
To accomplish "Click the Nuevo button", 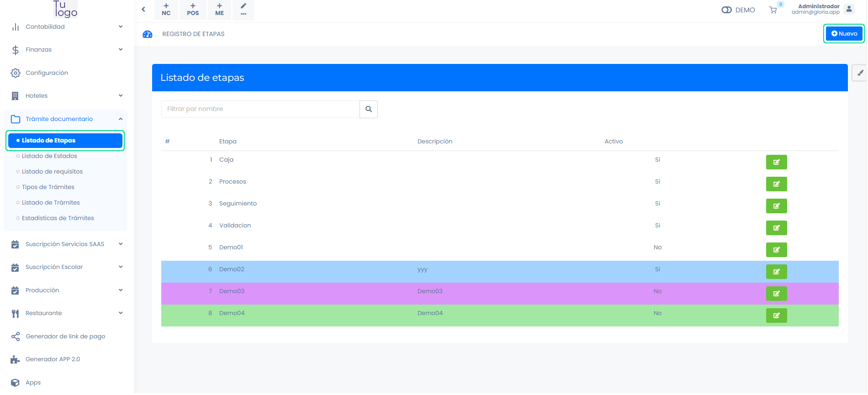I will [x=844, y=34].
